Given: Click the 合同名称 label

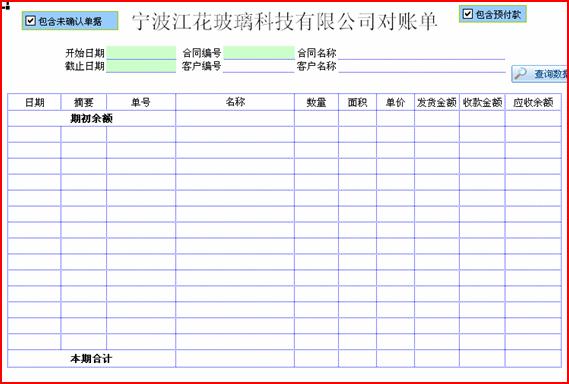Looking at the screenshot, I should click(x=317, y=53).
